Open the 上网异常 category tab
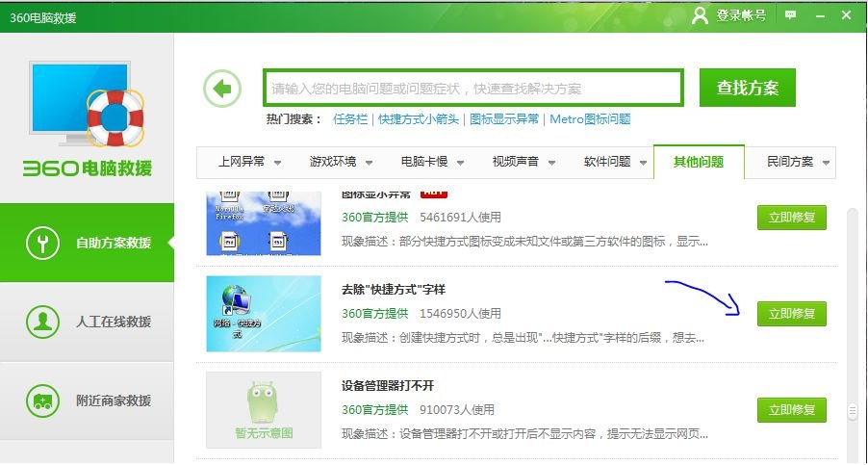 243,162
